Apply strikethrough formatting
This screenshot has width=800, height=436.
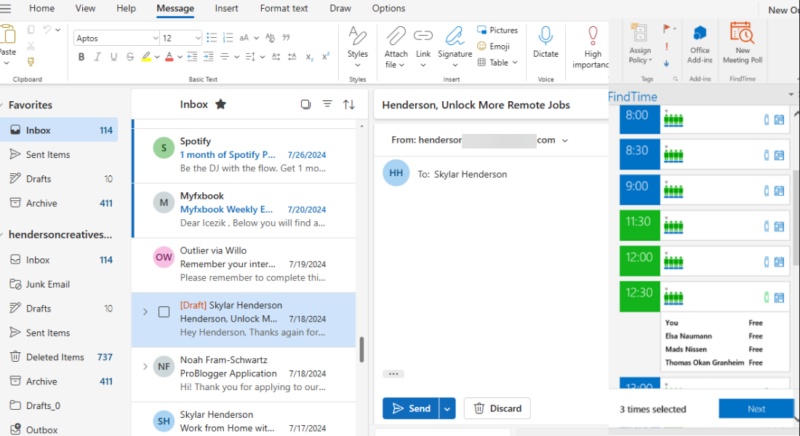point(130,57)
